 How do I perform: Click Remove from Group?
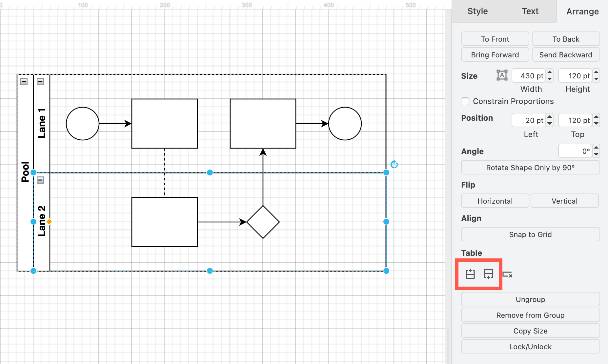click(530, 315)
